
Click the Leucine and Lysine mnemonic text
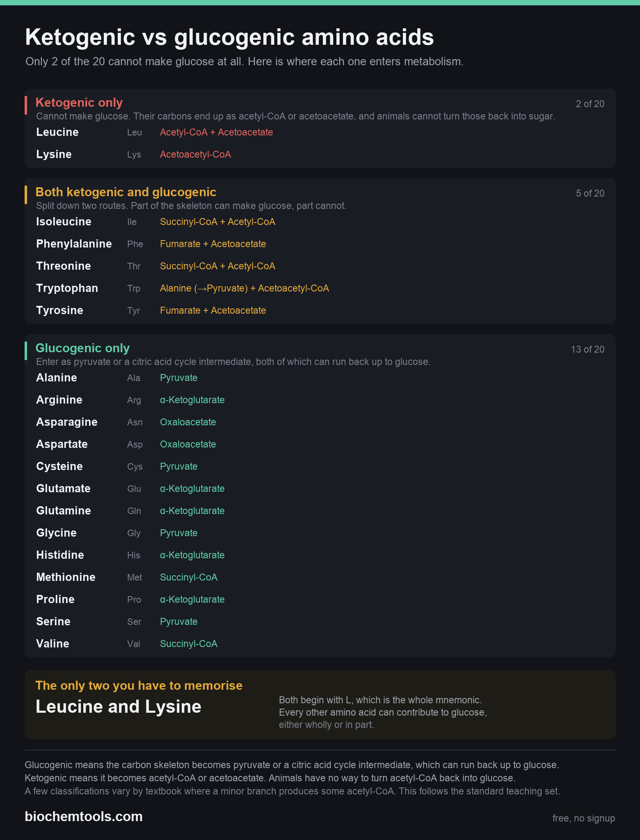119,707
